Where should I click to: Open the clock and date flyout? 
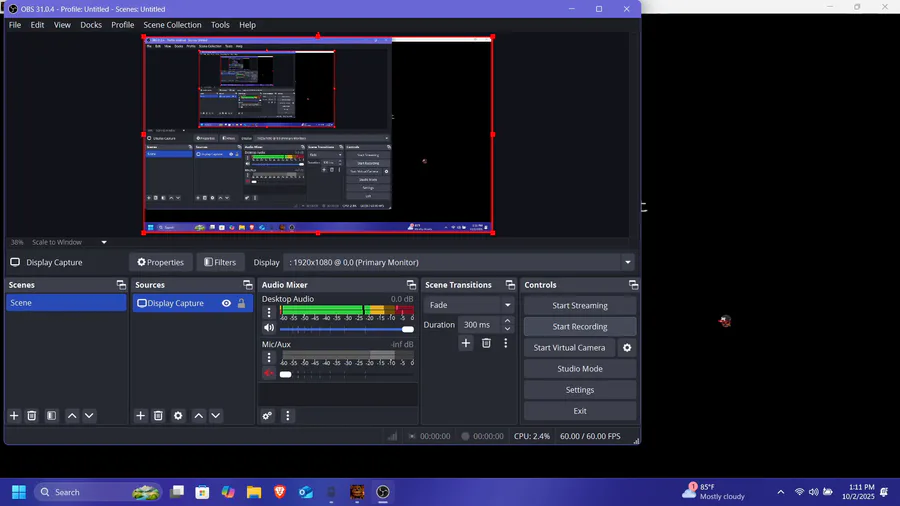(x=858, y=492)
